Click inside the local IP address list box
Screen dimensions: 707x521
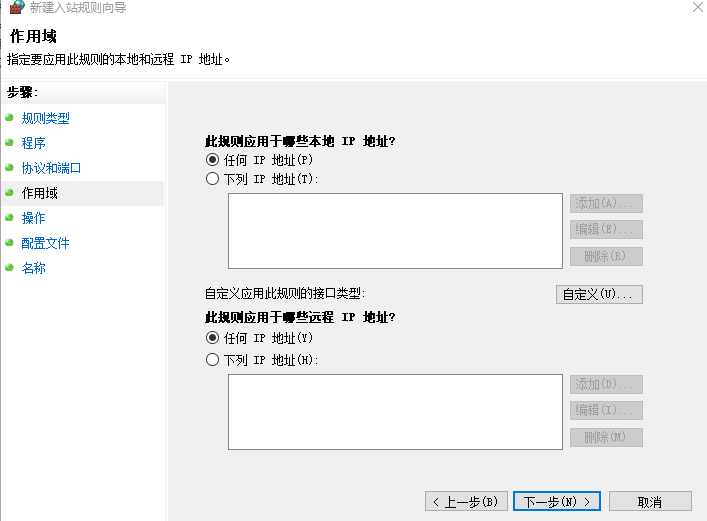(395, 231)
